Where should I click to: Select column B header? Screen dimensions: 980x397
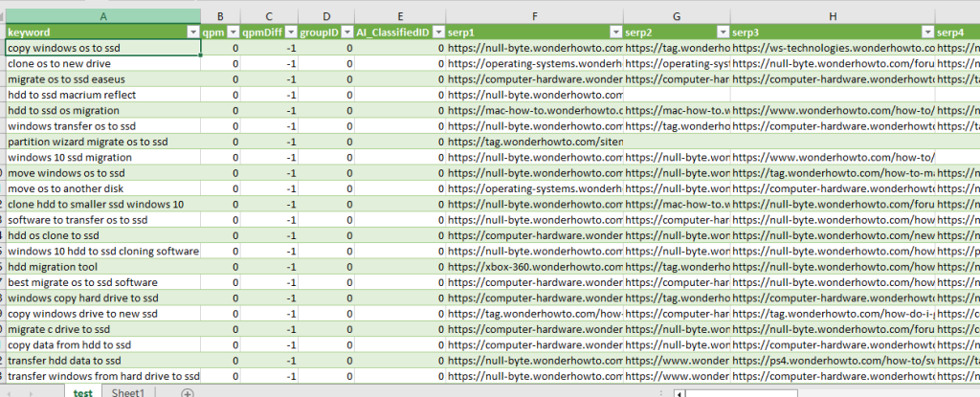point(221,16)
